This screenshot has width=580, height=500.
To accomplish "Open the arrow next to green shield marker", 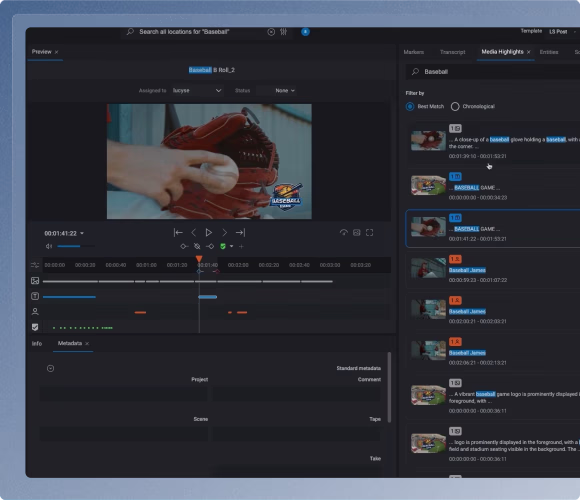I will [232, 246].
